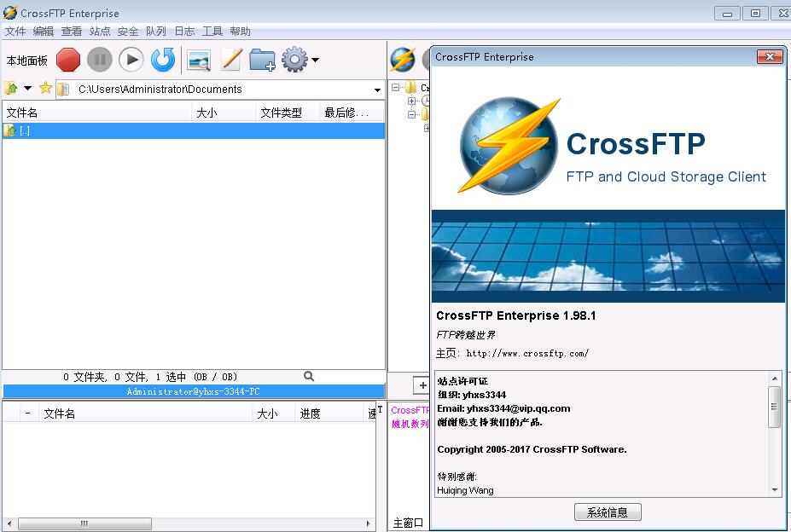791x532 pixels.
Task: Click the Huiqing Wang credit line
Action: coord(465,490)
